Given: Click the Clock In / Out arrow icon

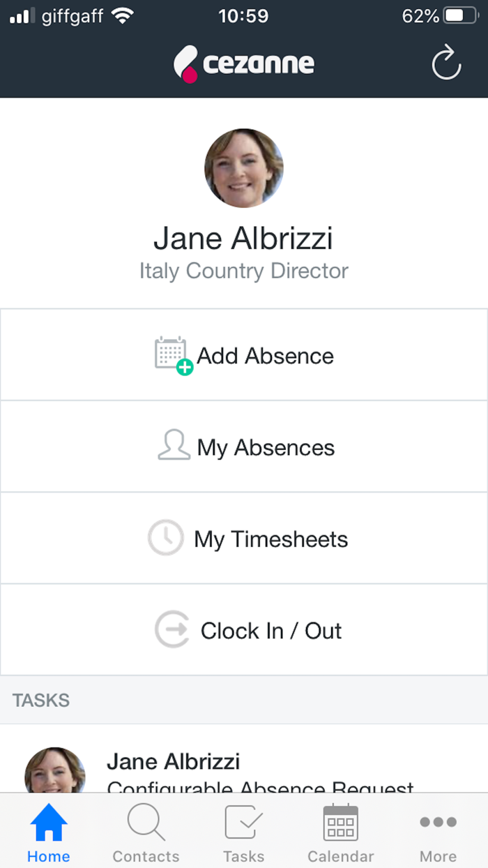Looking at the screenshot, I should point(171,630).
